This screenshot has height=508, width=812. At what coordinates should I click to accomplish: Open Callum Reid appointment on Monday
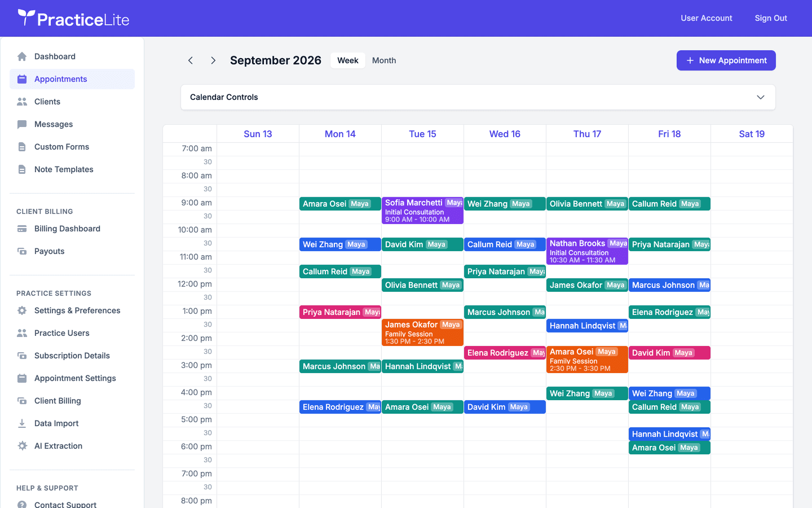340,271
